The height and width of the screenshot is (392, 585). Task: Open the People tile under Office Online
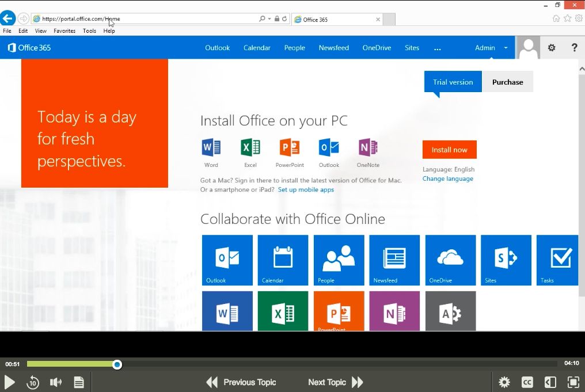point(339,260)
